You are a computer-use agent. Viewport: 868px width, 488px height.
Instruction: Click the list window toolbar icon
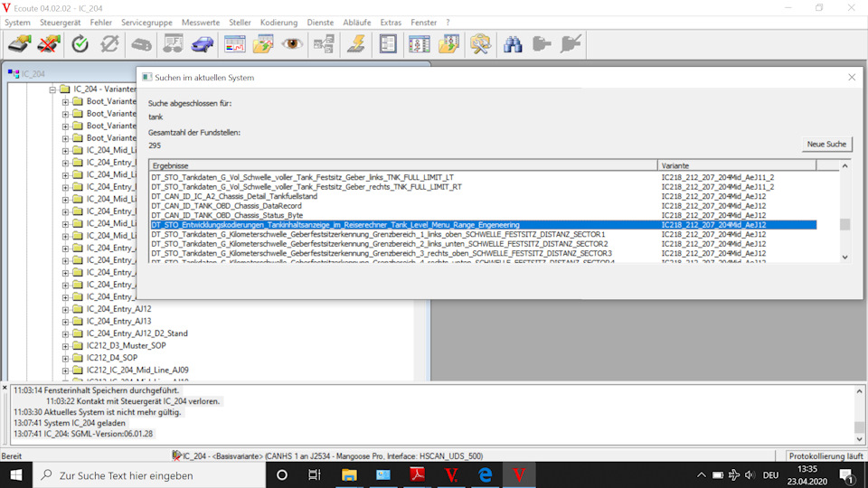pos(388,43)
